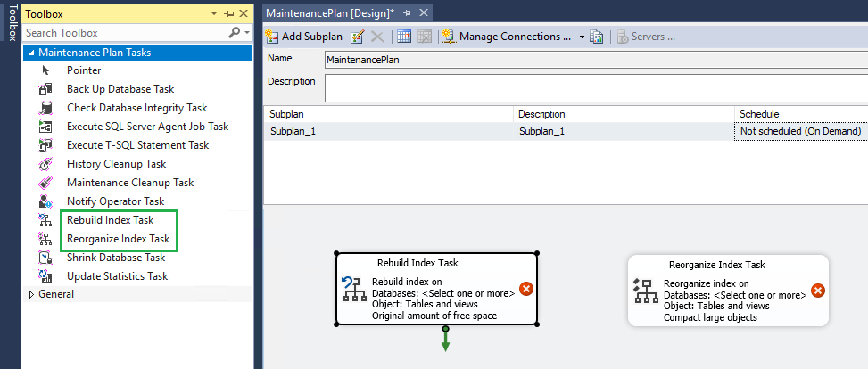Click the calendar Subplan Schedule icon

click(x=403, y=37)
